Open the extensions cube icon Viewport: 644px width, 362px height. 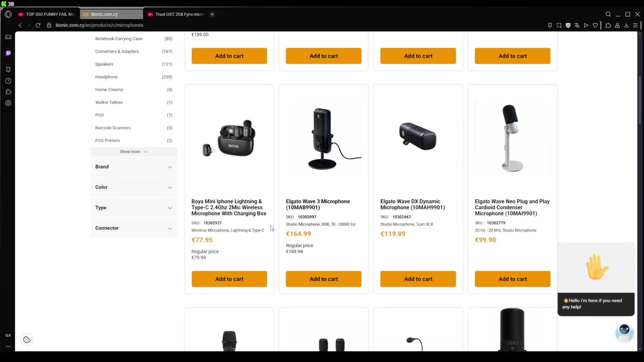608,25
